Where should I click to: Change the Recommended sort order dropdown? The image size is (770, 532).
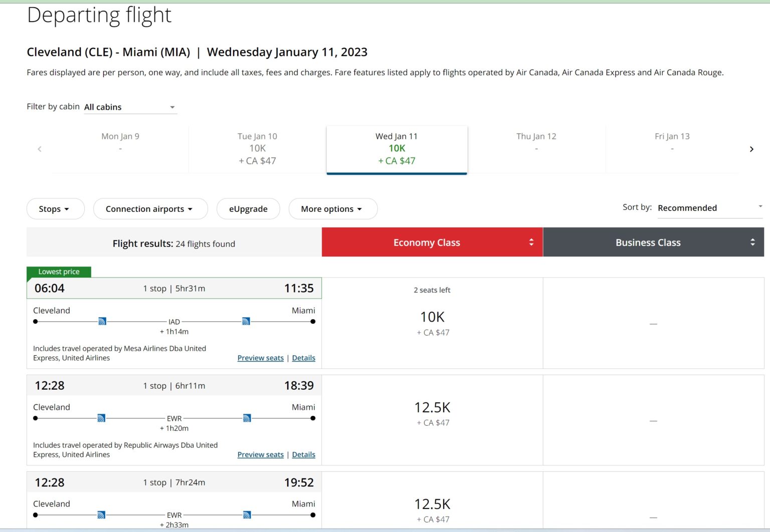click(x=708, y=207)
